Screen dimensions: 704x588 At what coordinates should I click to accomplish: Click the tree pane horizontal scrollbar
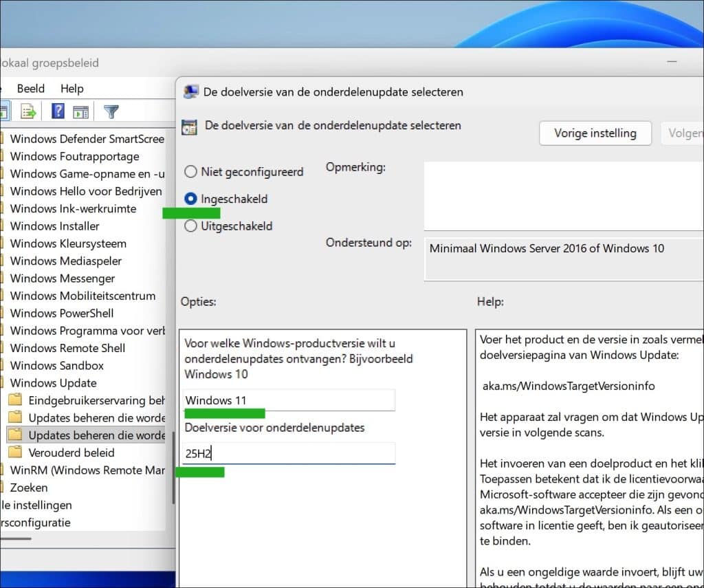pyautogui.click(x=16, y=538)
